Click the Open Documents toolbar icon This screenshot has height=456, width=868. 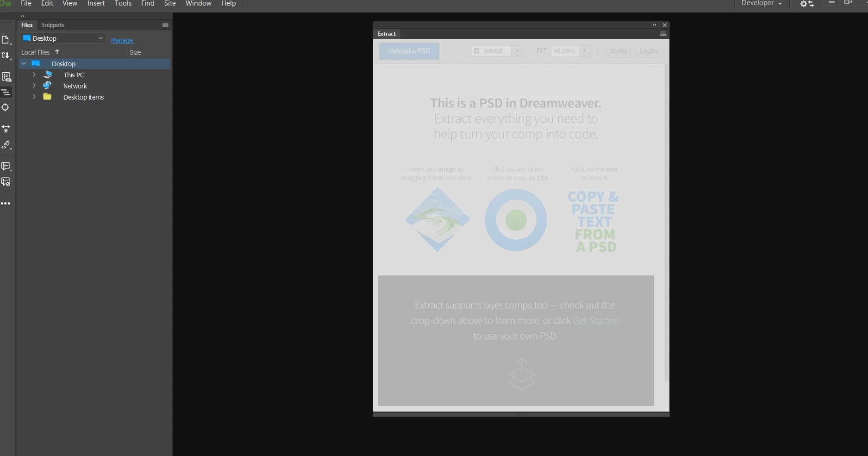tap(6, 40)
